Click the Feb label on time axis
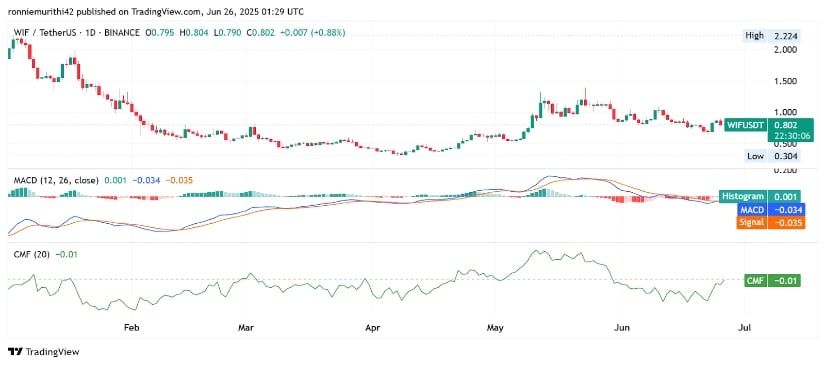825x365 pixels. click(132, 328)
